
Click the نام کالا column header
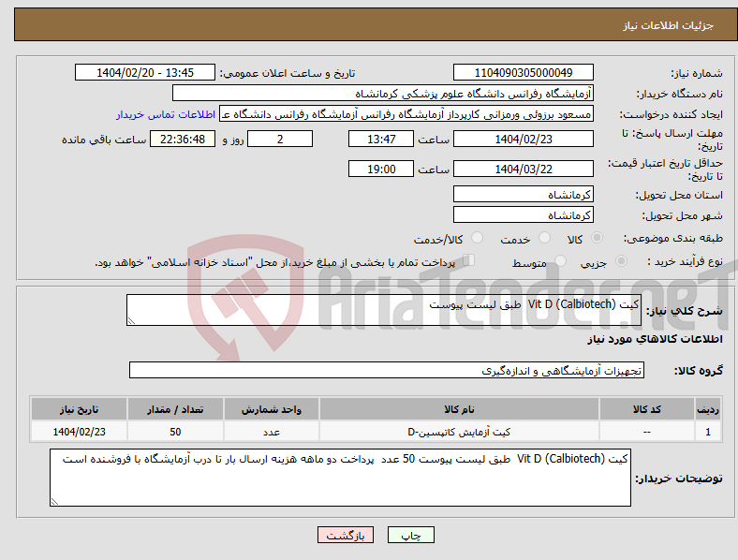(459, 409)
